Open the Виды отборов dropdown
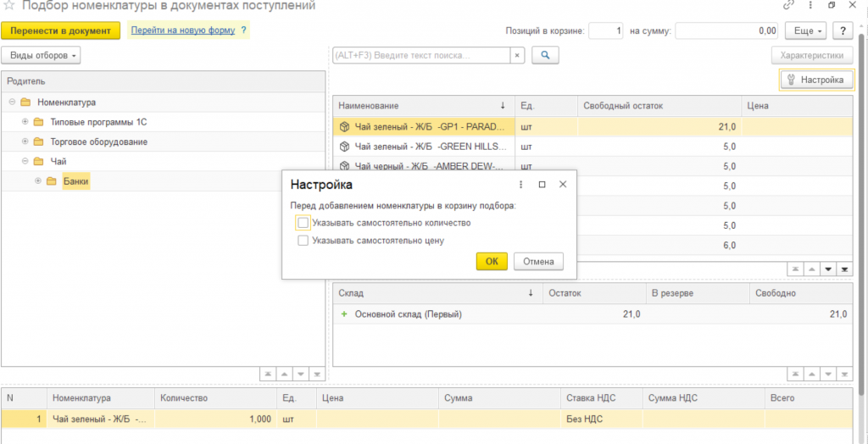Screen dimensions: 868x444 (x=41, y=55)
